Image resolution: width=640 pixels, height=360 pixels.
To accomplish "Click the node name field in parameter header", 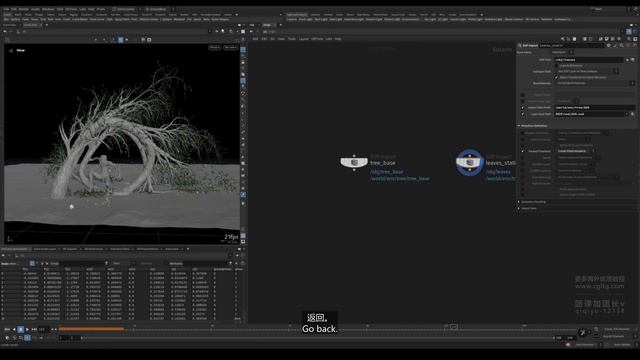I will click(571, 45).
